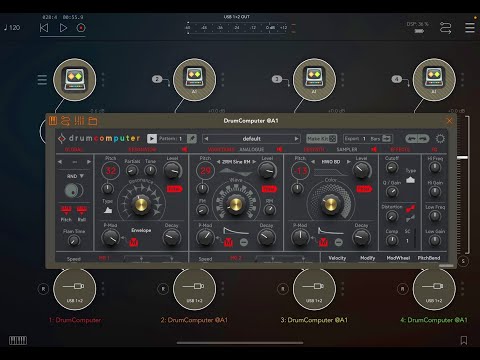The image size is (480, 360).
Task: Switch to the ANALOGUE engine tab
Action: (x=252, y=150)
